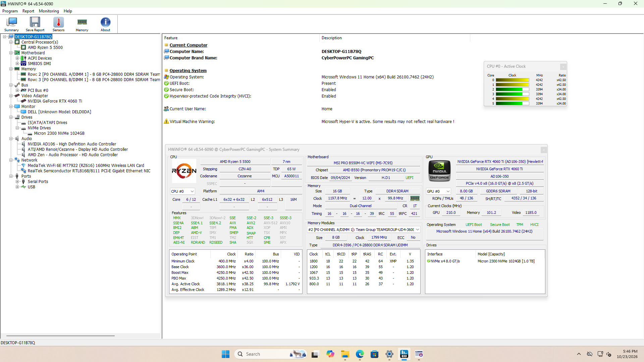Open the Summary toolbar icon
644x362 pixels.
pyautogui.click(x=11, y=24)
